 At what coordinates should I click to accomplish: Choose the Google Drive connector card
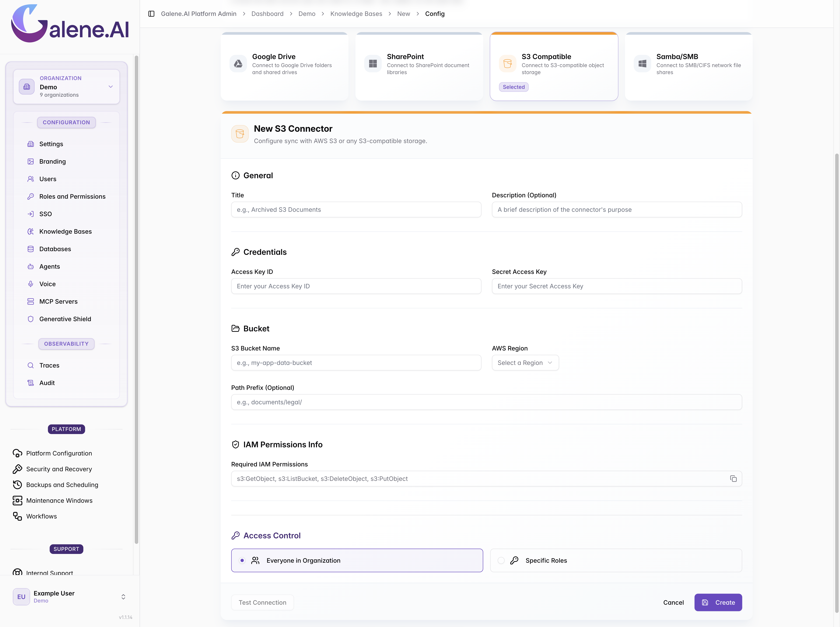tap(285, 66)
